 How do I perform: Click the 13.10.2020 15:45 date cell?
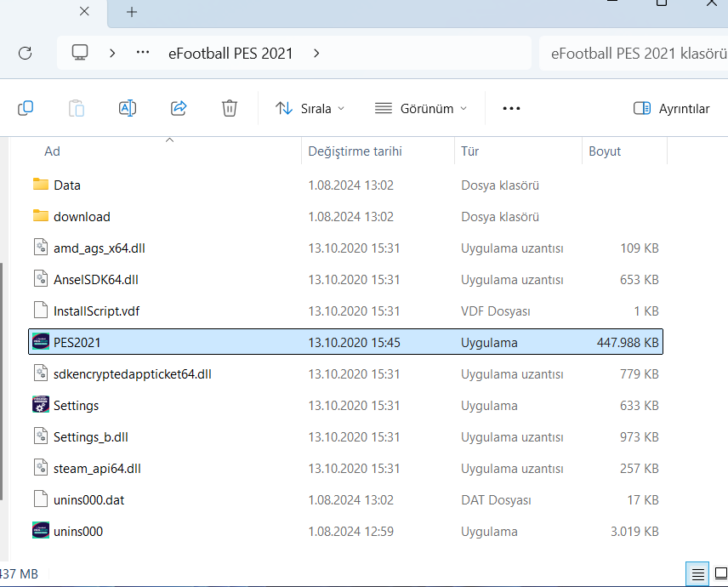(x=355, y=343)
